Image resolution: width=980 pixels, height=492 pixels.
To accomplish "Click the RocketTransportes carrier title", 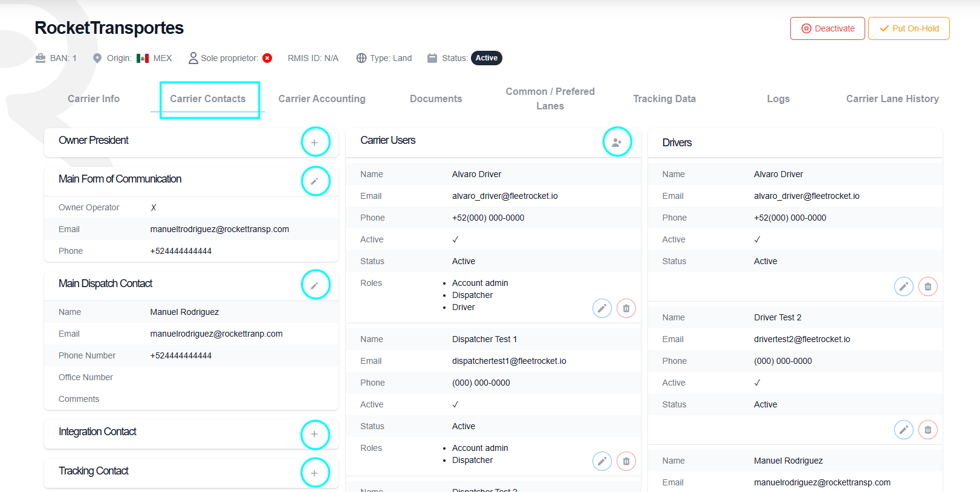I will [x=109, y=28].
